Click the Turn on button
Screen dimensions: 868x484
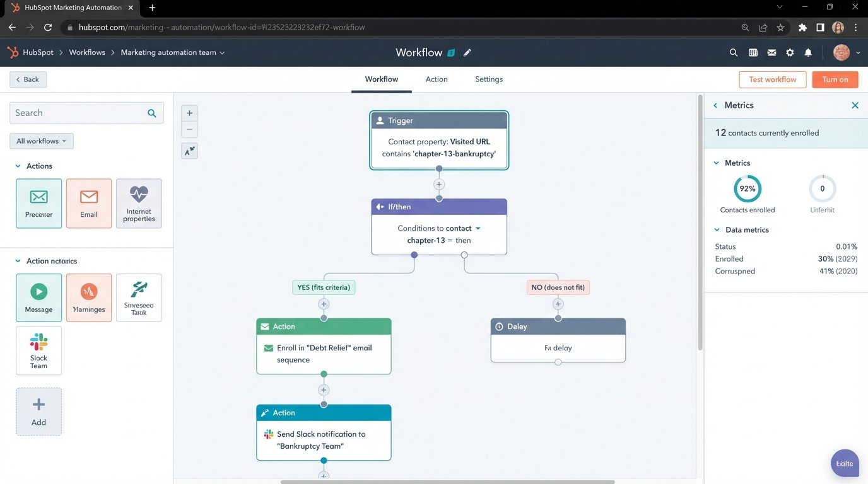[835, 79]
